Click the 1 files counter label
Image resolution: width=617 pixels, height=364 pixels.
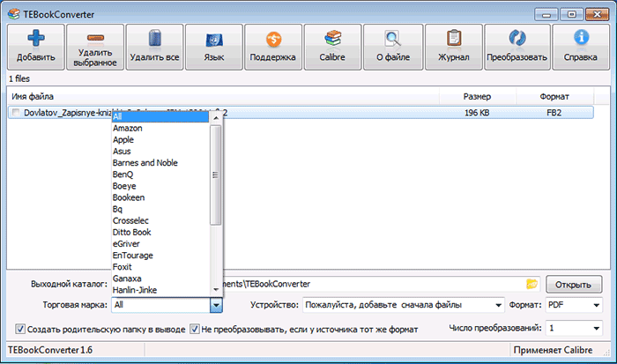click(19, 78)
